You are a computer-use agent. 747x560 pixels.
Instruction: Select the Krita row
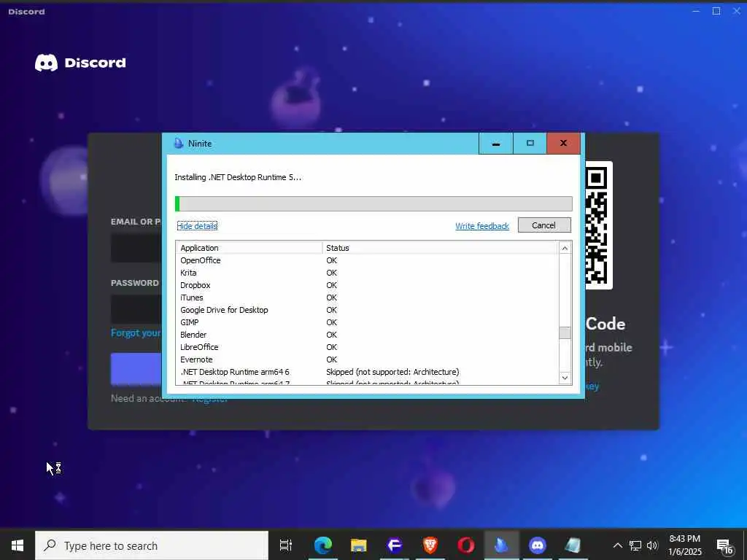[367, 273]
